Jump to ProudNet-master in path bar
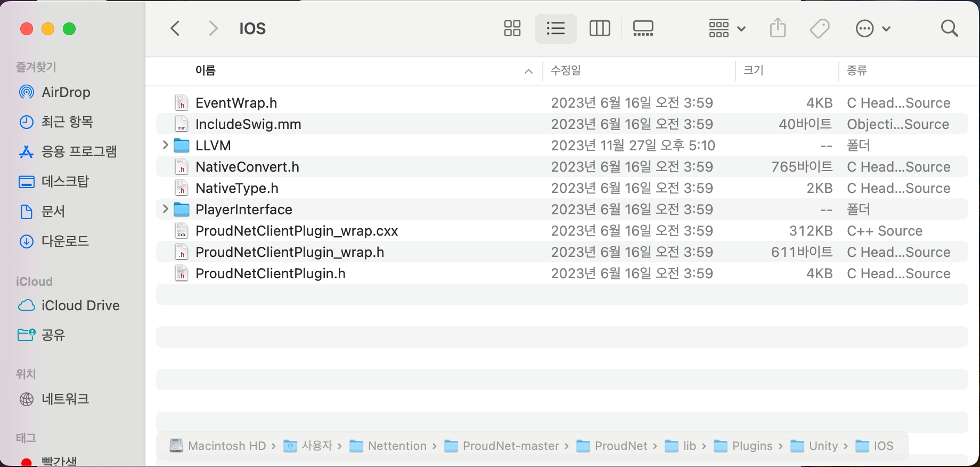Image resolution: width=980 pixels, height=467 pixels. click(510, 446)
